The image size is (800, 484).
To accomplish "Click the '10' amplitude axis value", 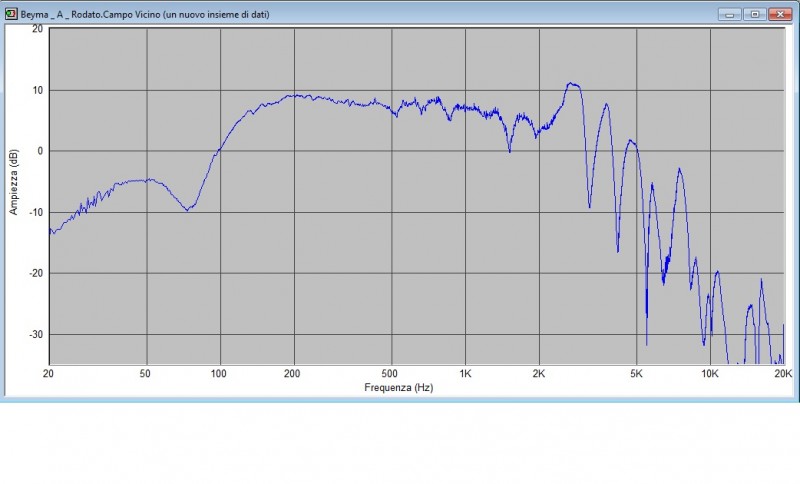I will tap(38, 90).
